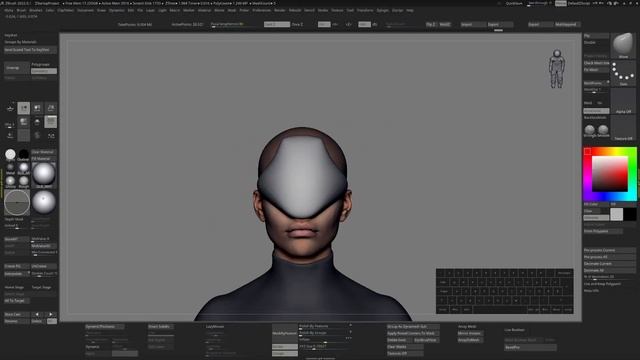Click Pre-process All

[609, 257]
